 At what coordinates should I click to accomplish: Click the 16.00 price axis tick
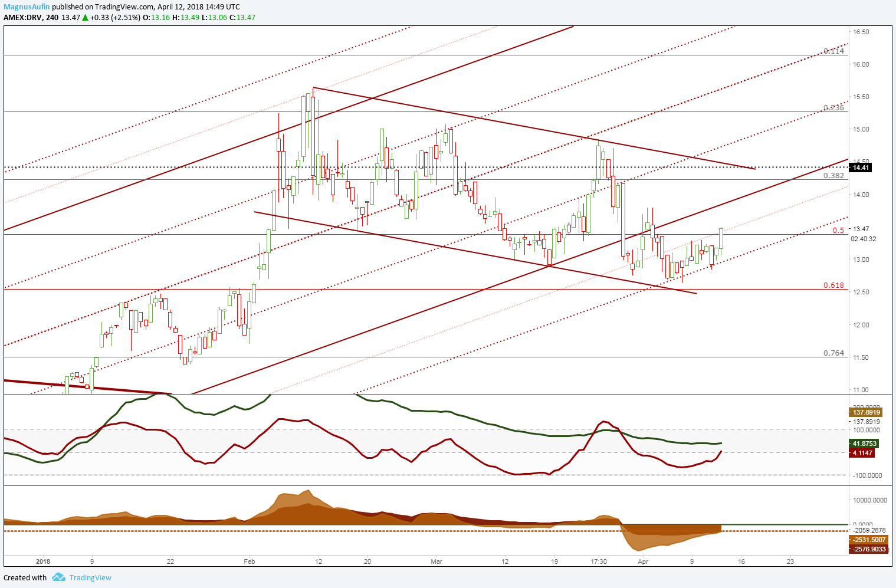pyautogui.click(x=861, y=64)
